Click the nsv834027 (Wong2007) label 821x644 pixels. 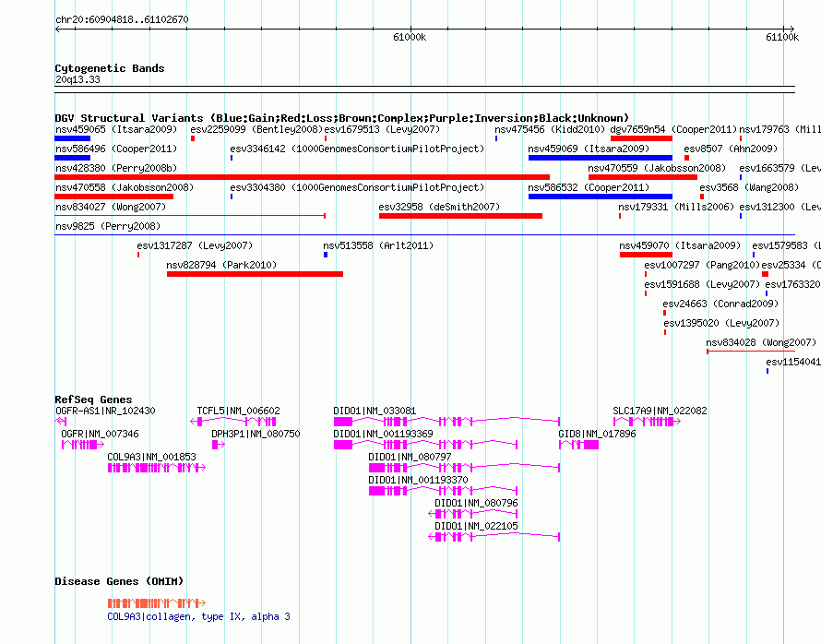tap(111, 207)
